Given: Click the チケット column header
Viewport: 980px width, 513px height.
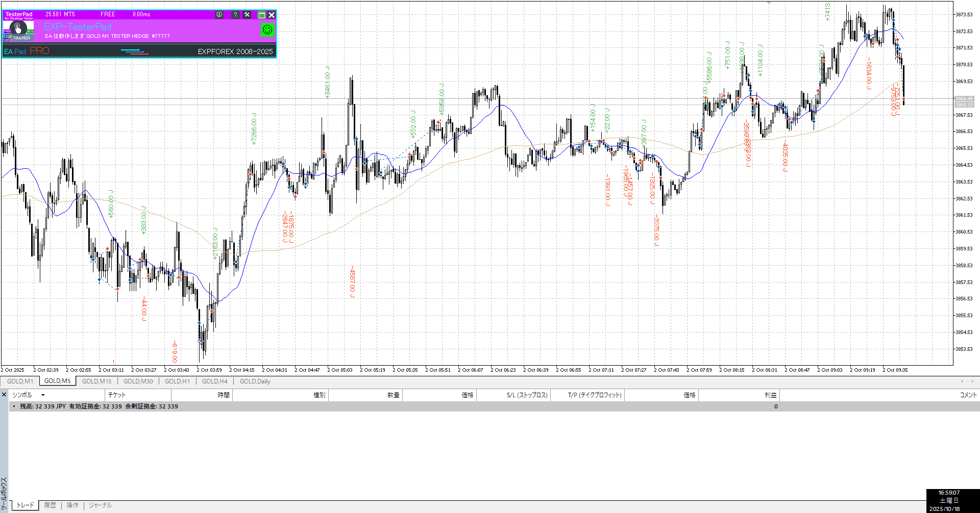Looking at the screenshot, I should 117,395.
